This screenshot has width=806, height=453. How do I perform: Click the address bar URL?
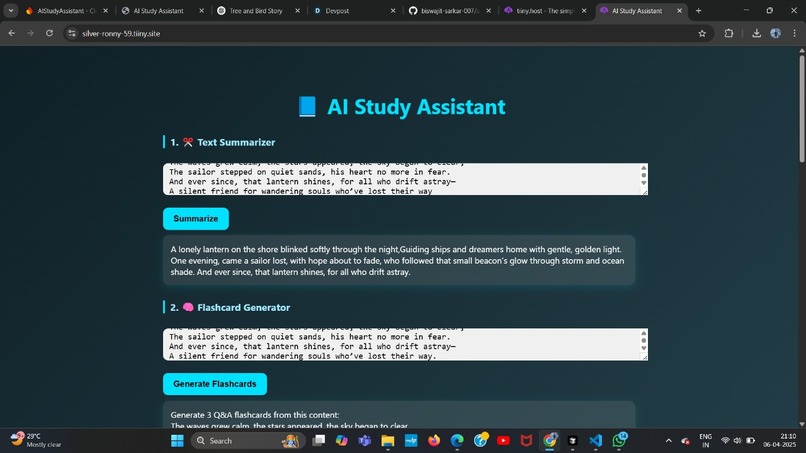121,33
